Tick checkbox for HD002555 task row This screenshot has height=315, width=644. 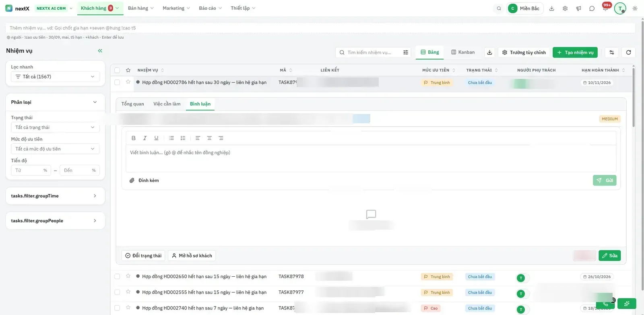click(x=117, y=292)
